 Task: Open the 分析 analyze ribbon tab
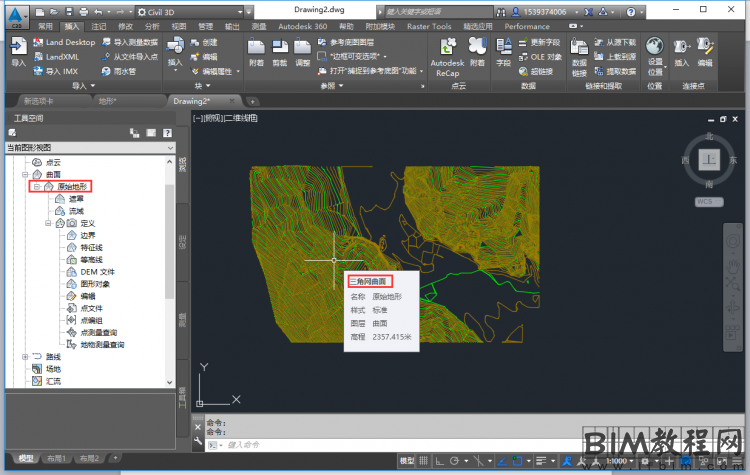click(152, 26)
